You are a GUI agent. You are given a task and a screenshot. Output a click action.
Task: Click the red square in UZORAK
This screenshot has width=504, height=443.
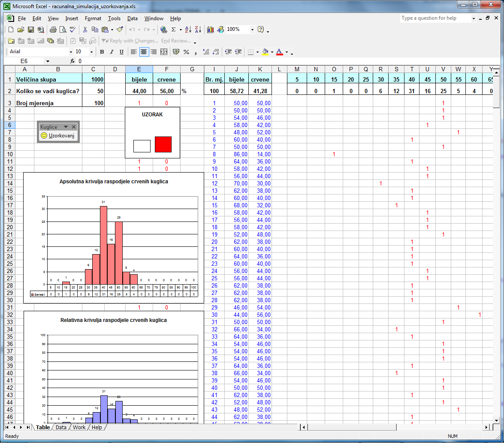pos(163,145)
